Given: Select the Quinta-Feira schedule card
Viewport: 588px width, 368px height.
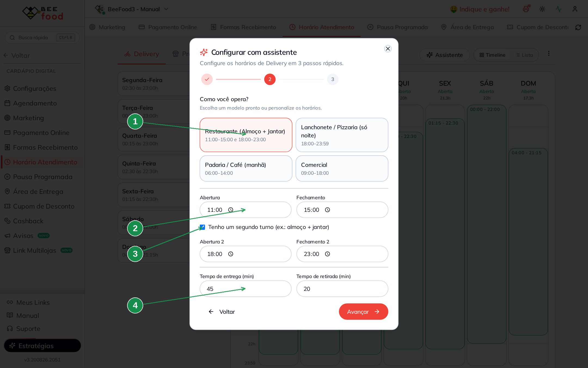Looking at the screenshot, I should pyautogui.click(x=154, y=167).
